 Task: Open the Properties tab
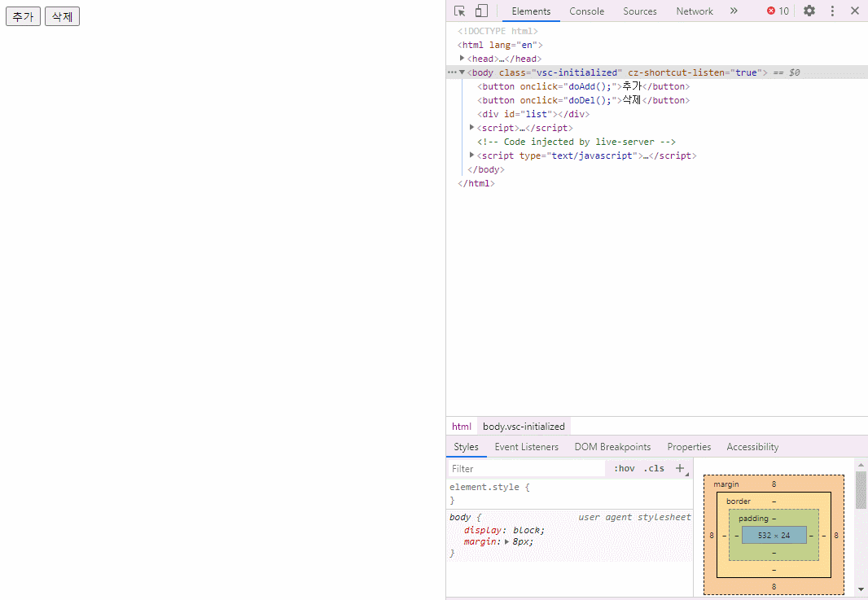(x=689, y=447)
